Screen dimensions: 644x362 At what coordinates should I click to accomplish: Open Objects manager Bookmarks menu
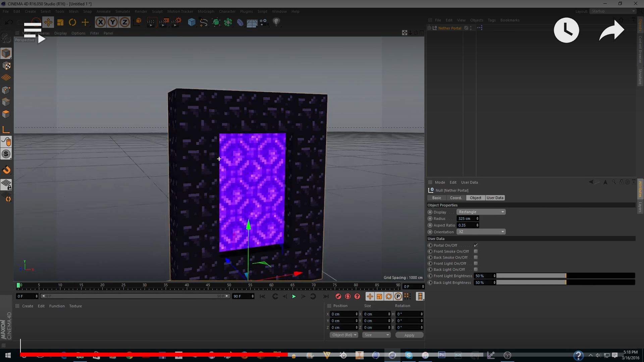[510, 20]
